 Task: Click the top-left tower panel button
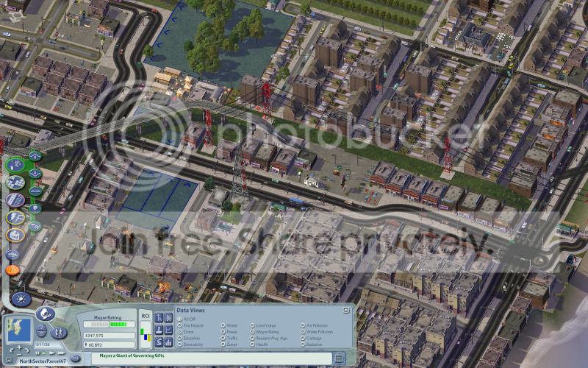pos(159,318)
